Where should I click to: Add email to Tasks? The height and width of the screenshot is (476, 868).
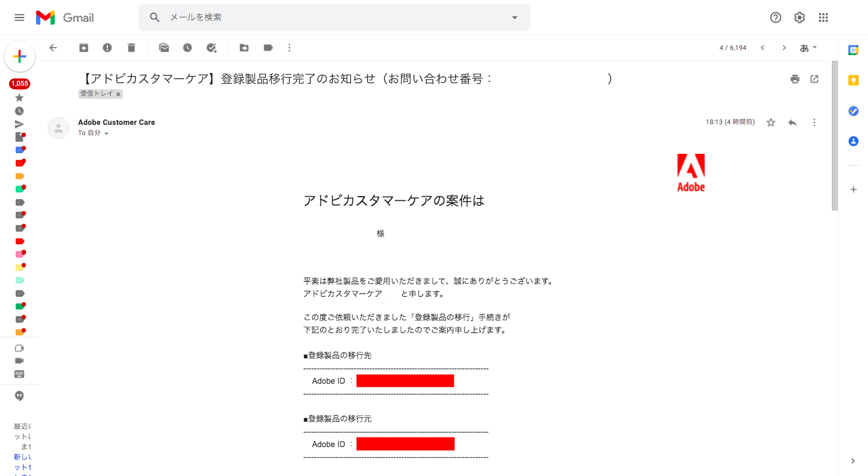click(x=212, y=48)
